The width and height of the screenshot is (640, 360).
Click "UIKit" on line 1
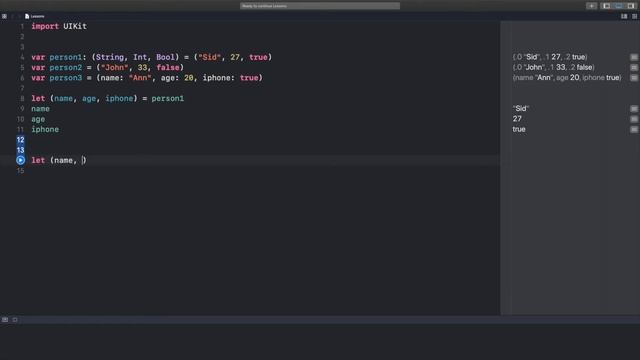coord(75,26)
